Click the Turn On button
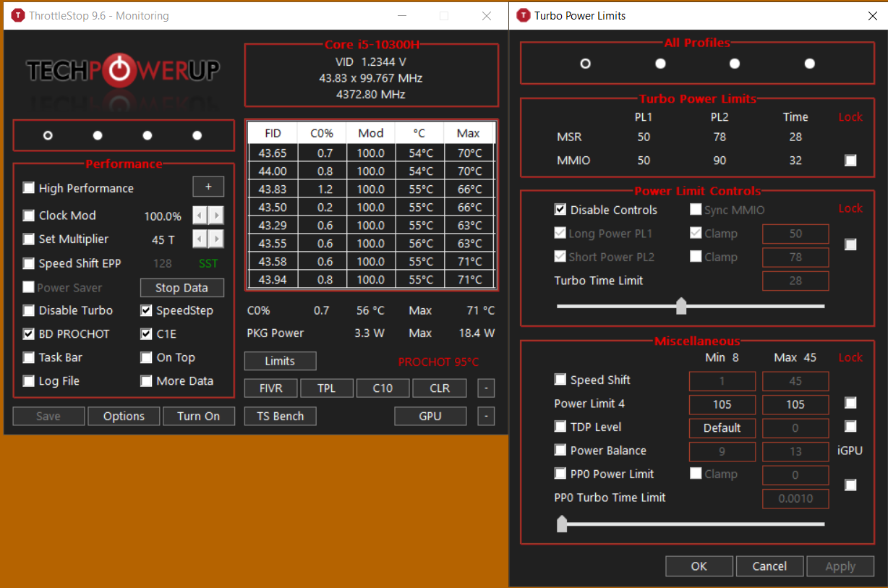This screenshot has width=888, height=588. click(198, 416)
